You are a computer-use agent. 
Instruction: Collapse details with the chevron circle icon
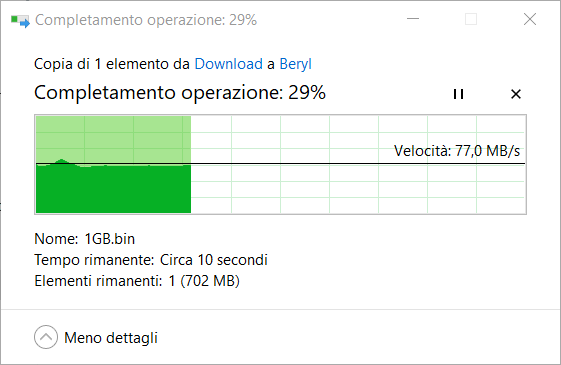[x=46, y=337]
